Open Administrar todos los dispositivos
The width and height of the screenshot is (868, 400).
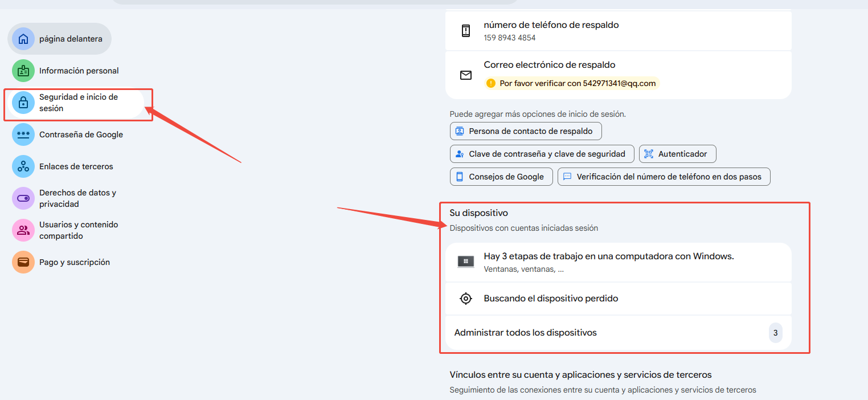click(x=525, y=332)
